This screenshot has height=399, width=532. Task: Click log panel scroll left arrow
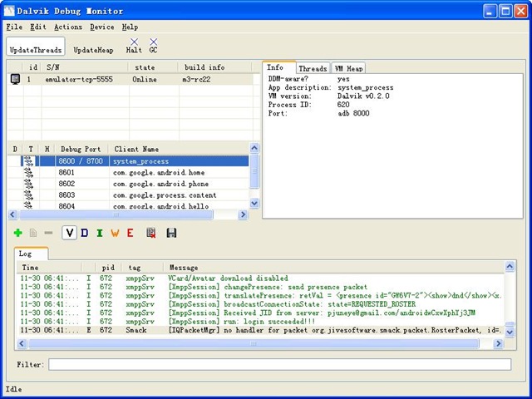point(22,343)
